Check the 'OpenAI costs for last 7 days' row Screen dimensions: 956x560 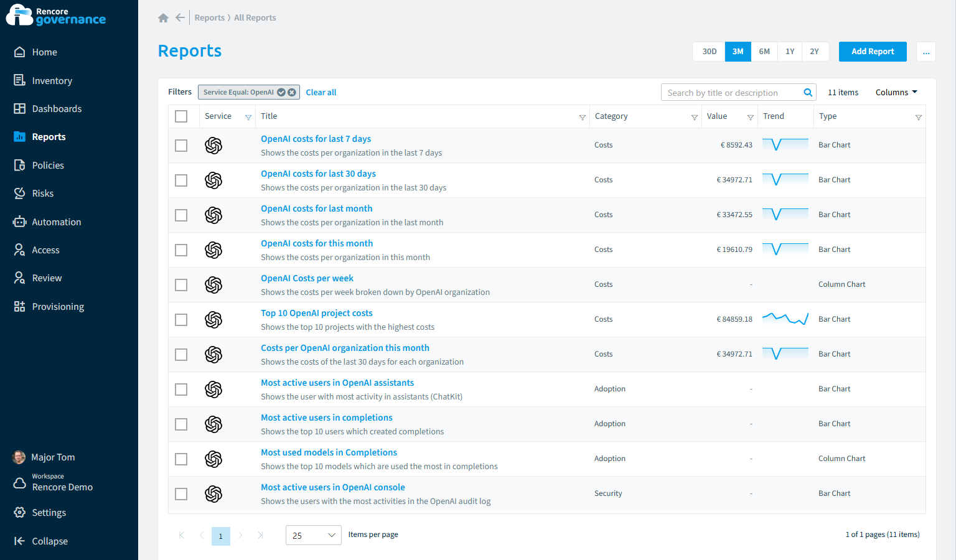181,146
